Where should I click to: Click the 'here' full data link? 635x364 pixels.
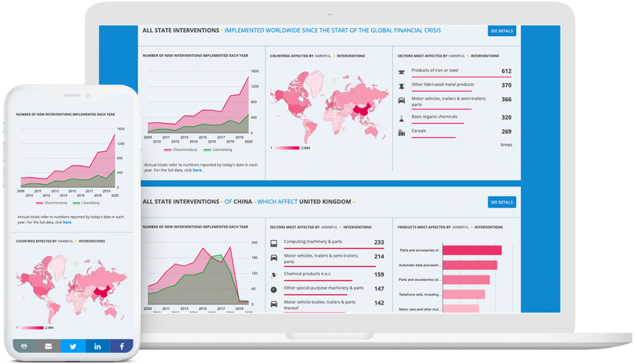pos(197,169)
